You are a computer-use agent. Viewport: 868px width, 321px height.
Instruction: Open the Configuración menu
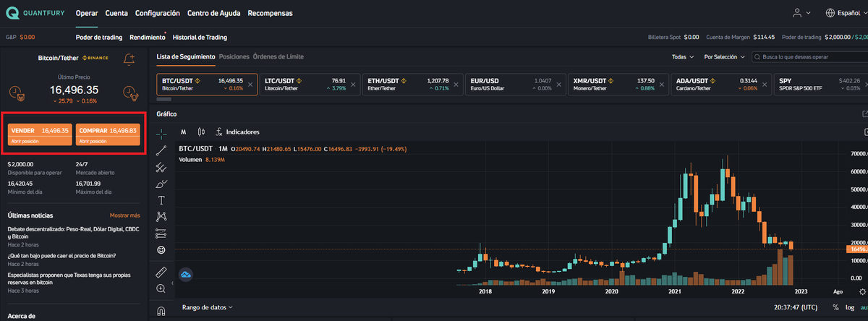(158, 13)
